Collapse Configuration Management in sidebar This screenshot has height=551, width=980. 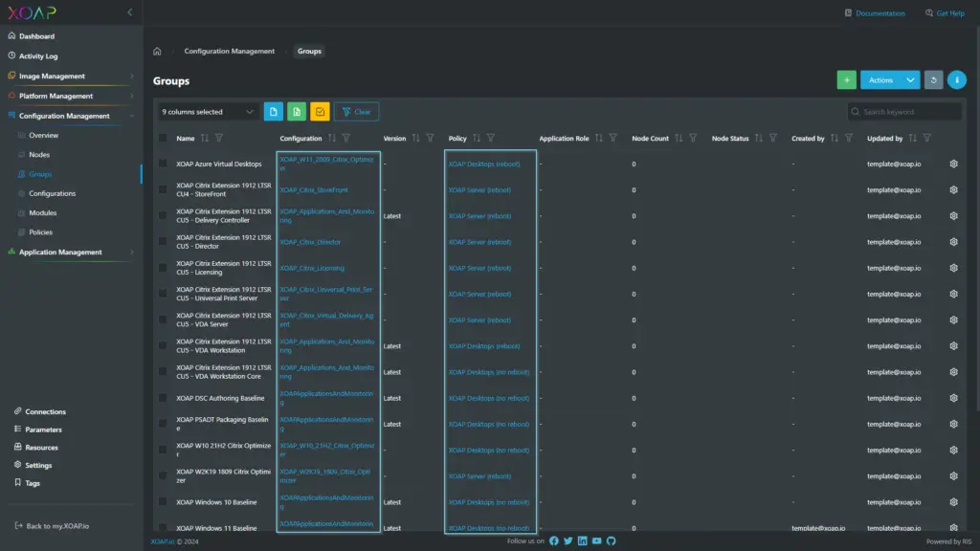[71, 116]
